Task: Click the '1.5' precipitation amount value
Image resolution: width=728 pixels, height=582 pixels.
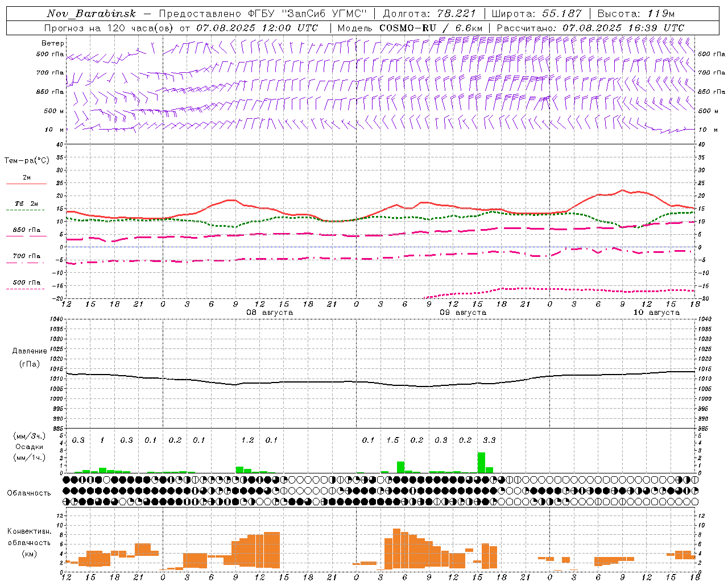Action: click(392, 440)
